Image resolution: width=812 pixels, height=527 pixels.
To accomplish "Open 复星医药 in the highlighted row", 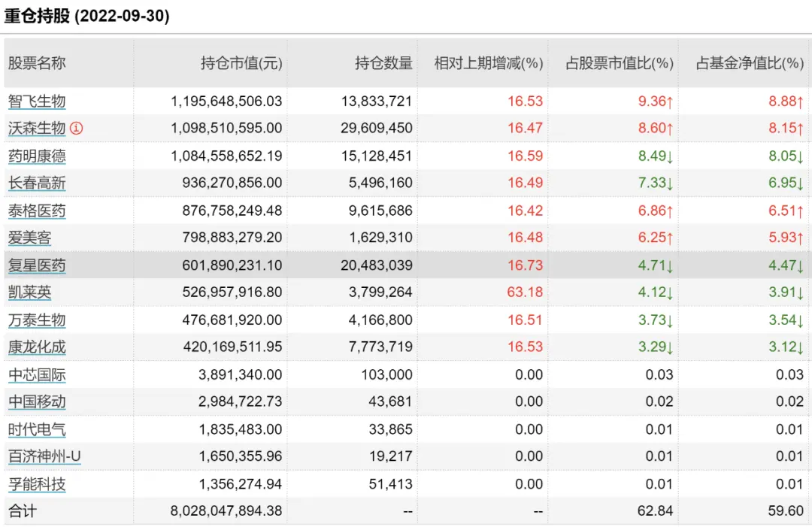I will coord(37,265).
